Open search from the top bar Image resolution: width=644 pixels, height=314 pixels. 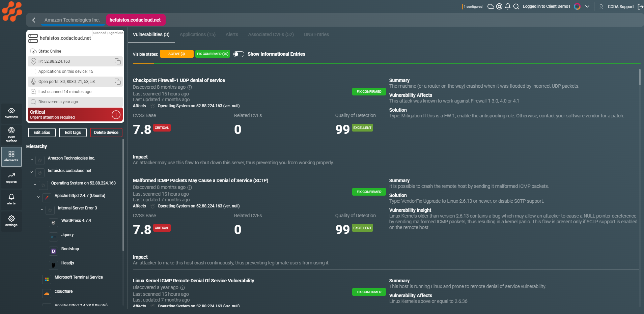tap(515, 6)
